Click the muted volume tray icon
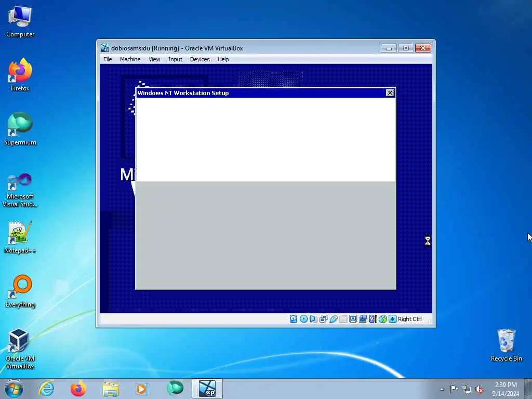The height and width of the screenshot is (399, 532). point(480,389)
